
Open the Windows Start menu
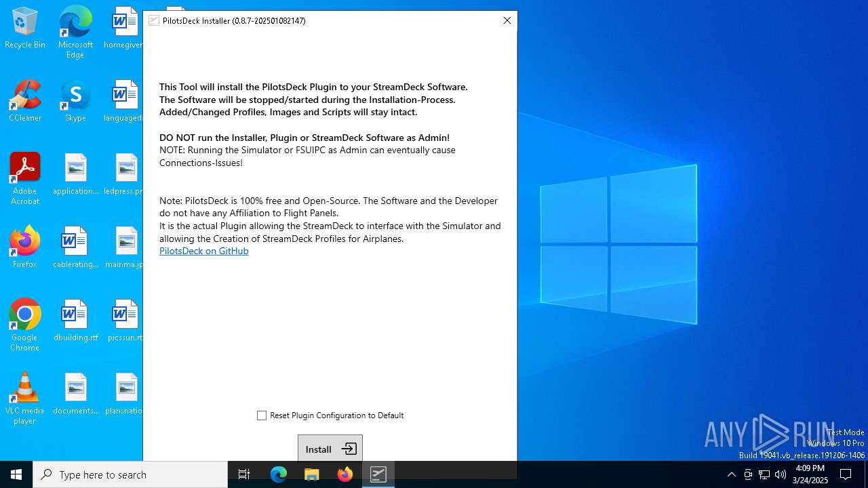pos(16,474)
